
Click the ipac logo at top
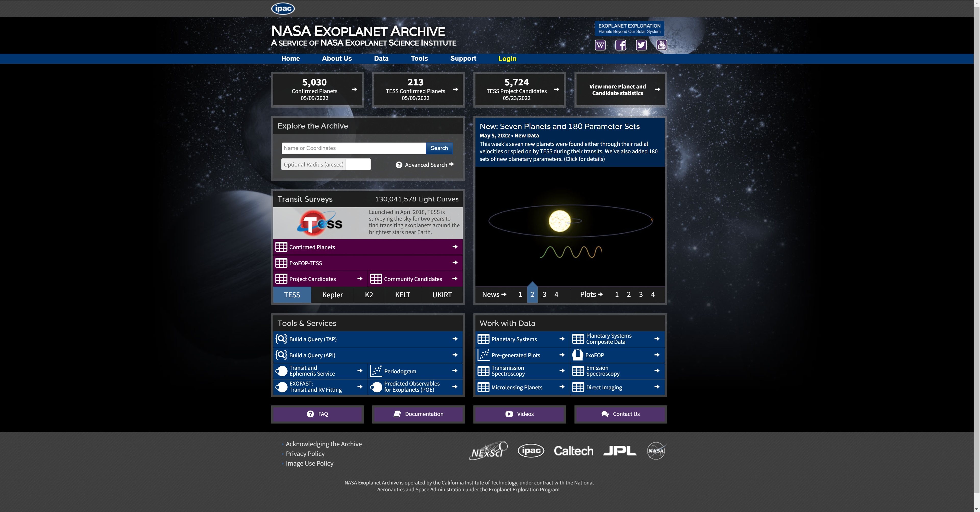283,8
